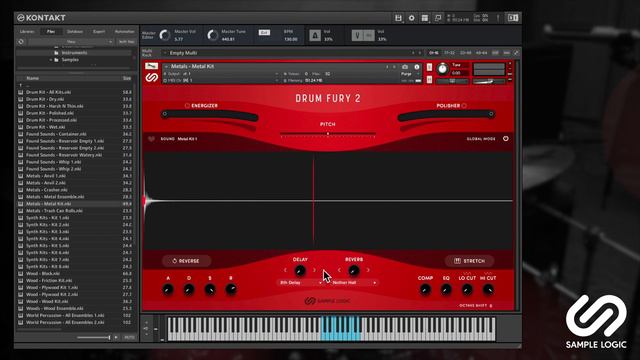Screen dimensions: 640x360
Task: Click the Polisher slider track
Action: coord(447,115)
